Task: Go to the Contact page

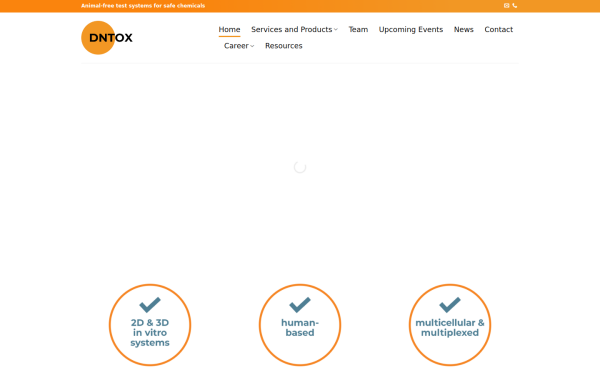Action: (499, 29)
